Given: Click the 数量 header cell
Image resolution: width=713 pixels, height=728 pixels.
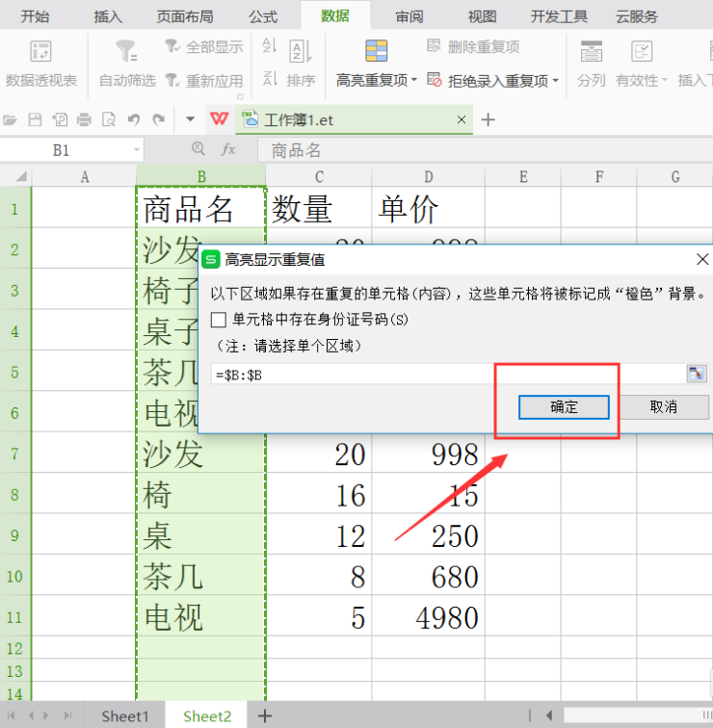Looking at the screenshot, I should 319,208.
